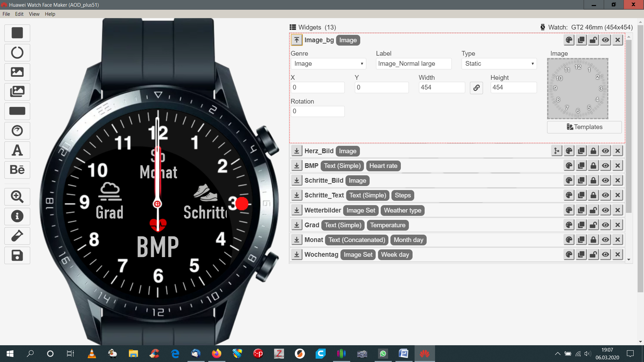Click the Month day tag
The image size is (644, 362).
click(409, 240)
